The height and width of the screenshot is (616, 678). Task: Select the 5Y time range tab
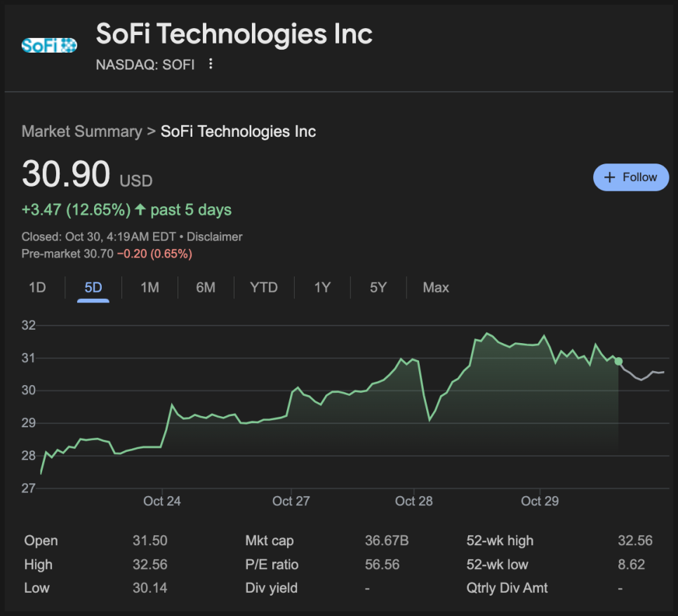378,288
